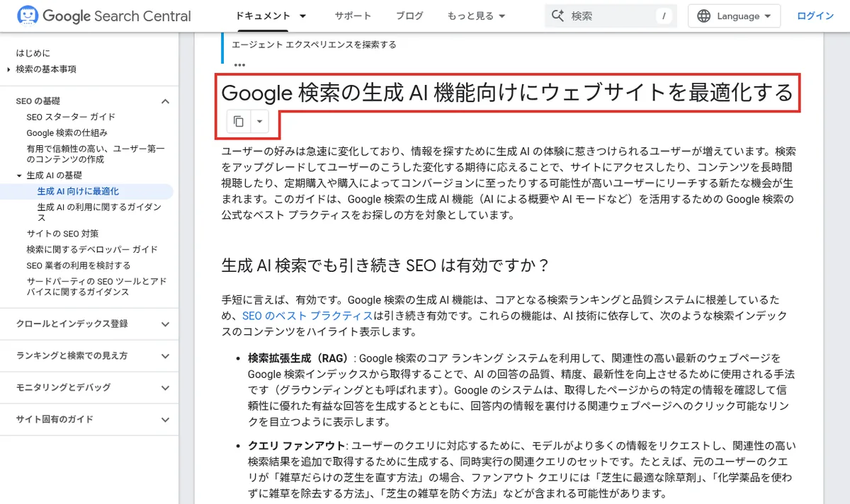Collapse the SEO の基礎 section
The image size is (850, 504).
click(x=165, y=101)
